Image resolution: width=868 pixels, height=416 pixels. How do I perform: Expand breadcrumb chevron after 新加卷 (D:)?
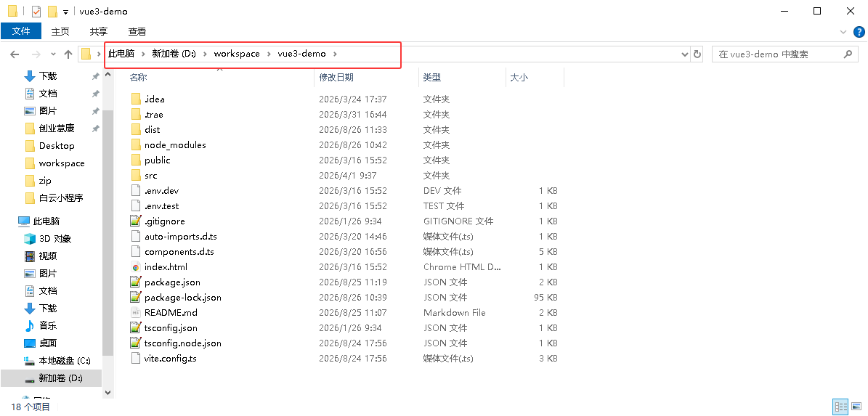point(205,54)
